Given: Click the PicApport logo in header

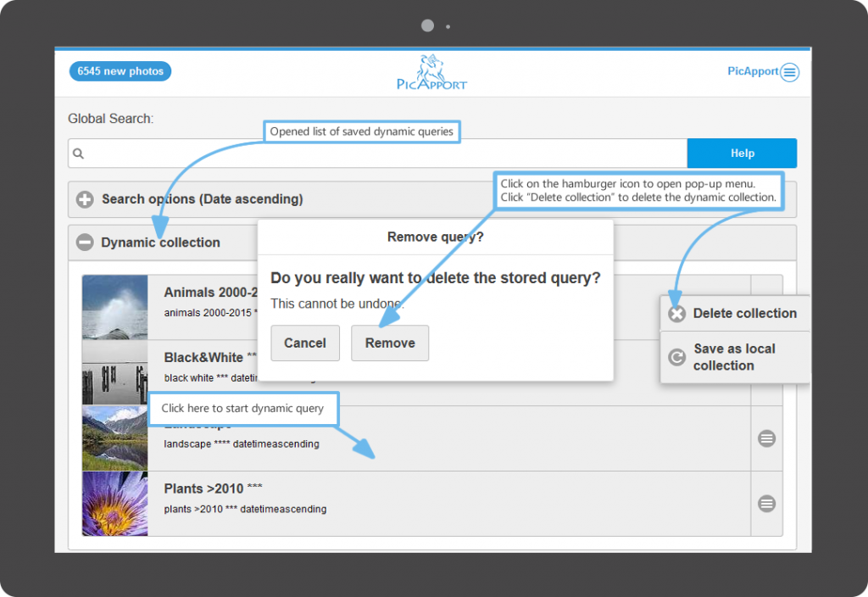Looking at the screenshot, I should click(x=431, y=72).
